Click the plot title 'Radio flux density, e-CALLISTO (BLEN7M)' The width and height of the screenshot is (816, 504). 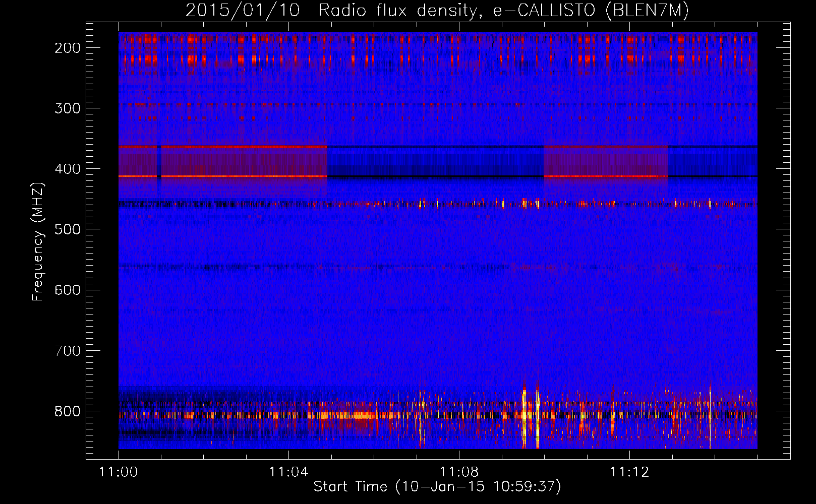tap(503, 11)
